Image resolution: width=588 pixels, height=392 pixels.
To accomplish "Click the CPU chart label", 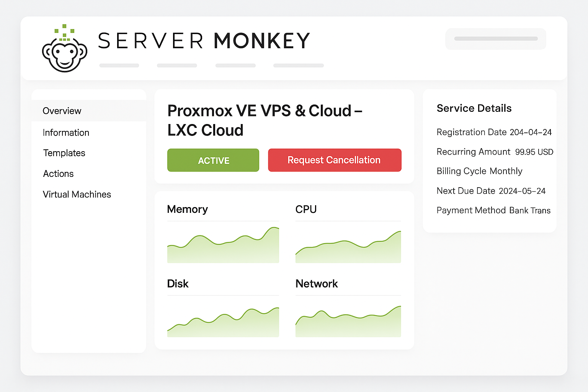I will [x=306, y=209].
